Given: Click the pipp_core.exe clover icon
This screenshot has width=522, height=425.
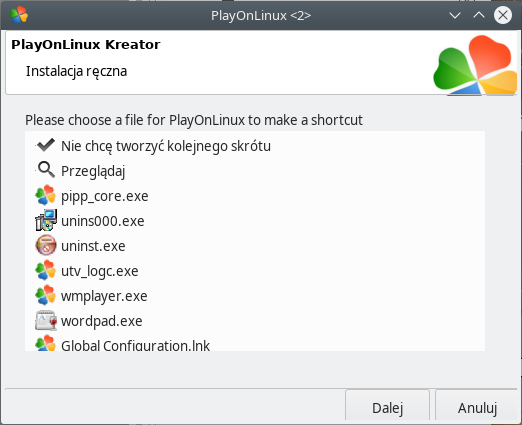Looking at the screenshot, I should [46, 195].
